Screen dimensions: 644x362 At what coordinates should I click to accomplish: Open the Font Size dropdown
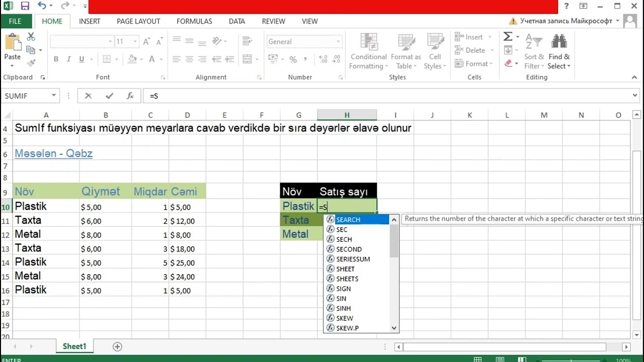point(135,42)
